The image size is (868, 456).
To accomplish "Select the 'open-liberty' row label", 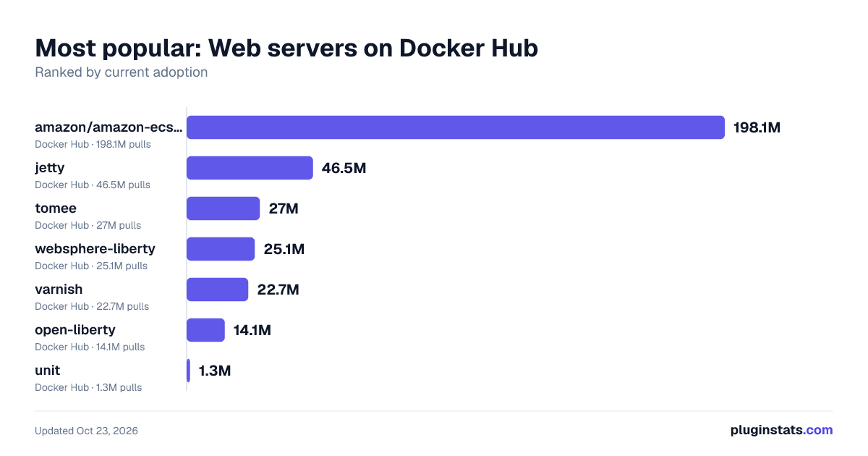I will pyautogui.click(x=75, y=330).
